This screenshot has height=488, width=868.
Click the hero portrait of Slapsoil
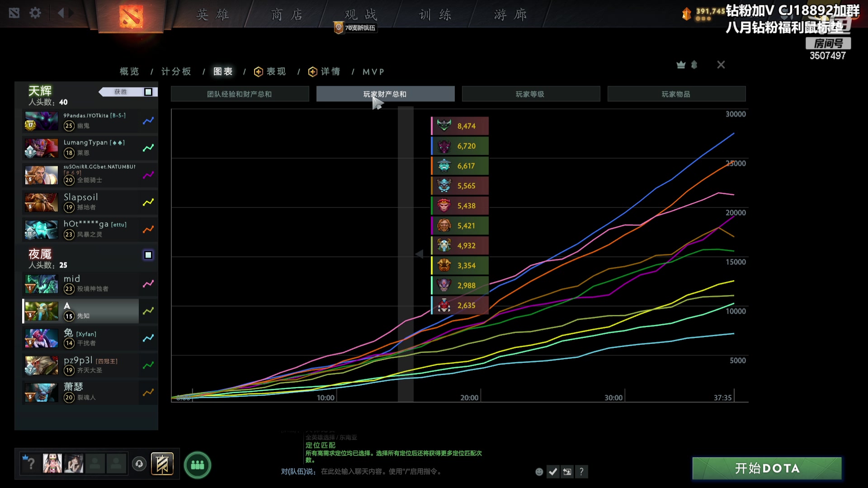coord(41,202)
